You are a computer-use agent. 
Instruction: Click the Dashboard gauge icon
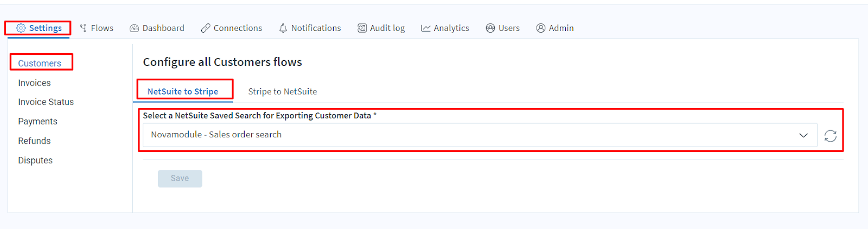tap(134, 28)
